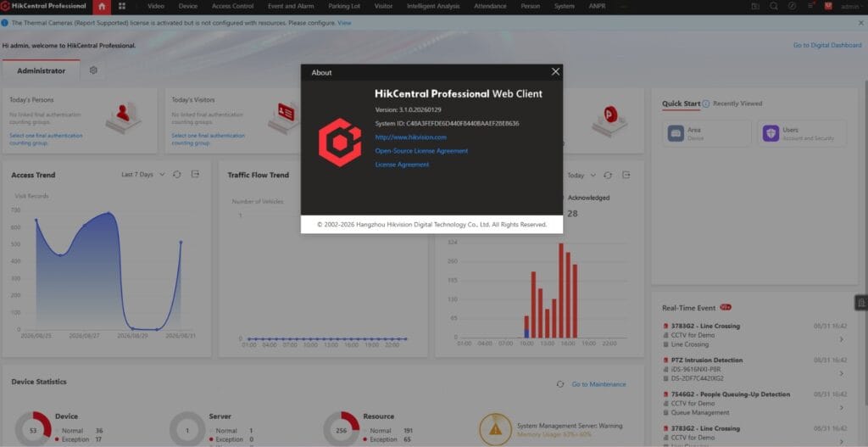Click the Quick Start info icon
Screen dimensions: 868x447
[x=706, y=103]
